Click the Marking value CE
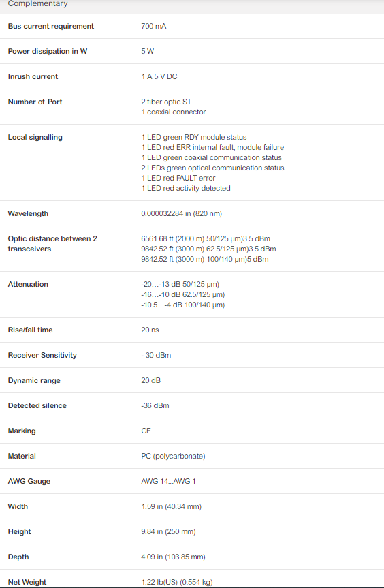384x588 pixels. coord(146,431)
